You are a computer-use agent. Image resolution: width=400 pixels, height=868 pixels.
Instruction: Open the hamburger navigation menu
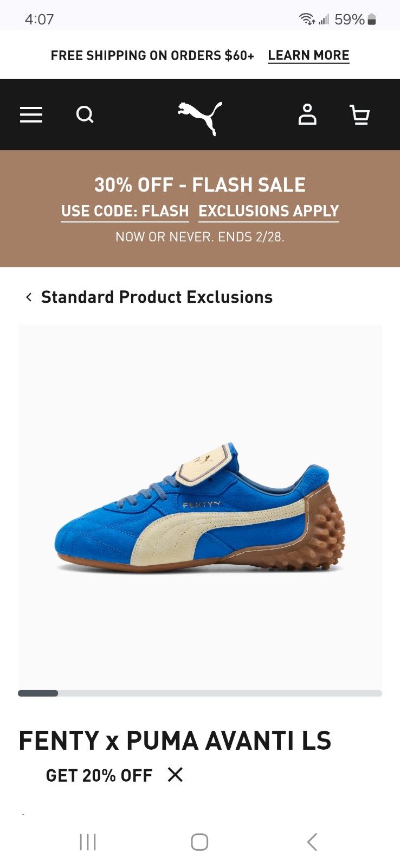[x=31, y=115]
